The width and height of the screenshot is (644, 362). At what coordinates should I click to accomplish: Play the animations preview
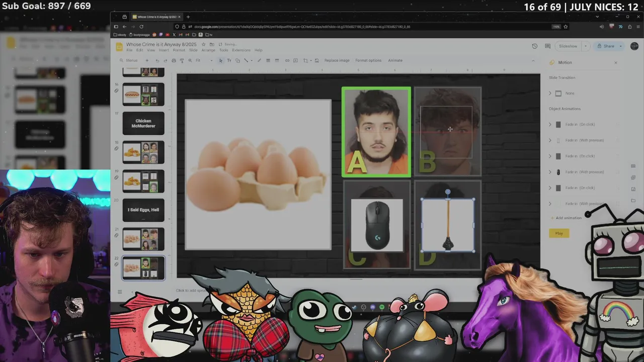coord(559,233)
